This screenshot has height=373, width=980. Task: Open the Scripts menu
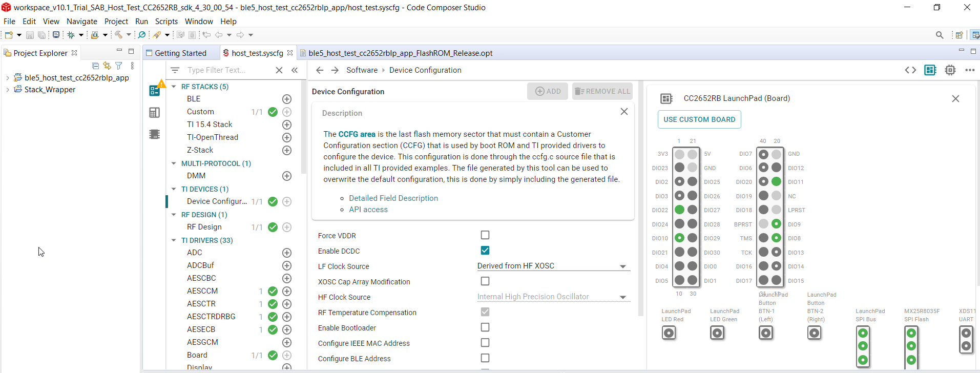166,22
